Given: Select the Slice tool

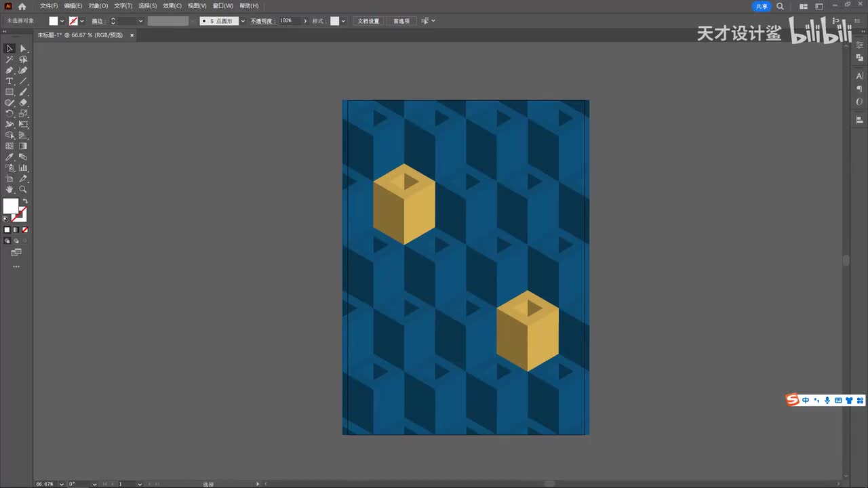Looking at the screenshot, I should [x=23, y=178].
